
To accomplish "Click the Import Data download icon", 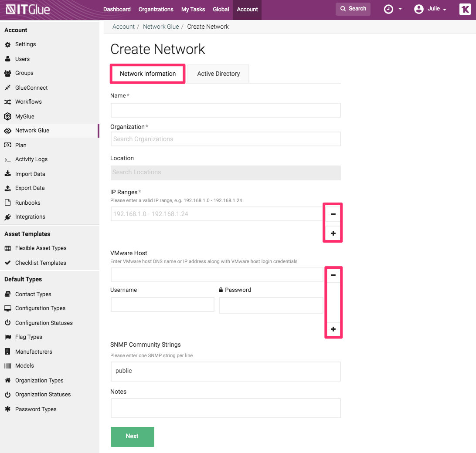I will tap(7, 173).
